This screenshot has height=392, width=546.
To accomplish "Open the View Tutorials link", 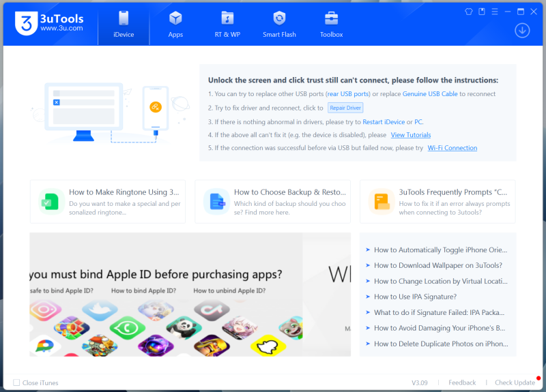I will click(x=411, y=135).
